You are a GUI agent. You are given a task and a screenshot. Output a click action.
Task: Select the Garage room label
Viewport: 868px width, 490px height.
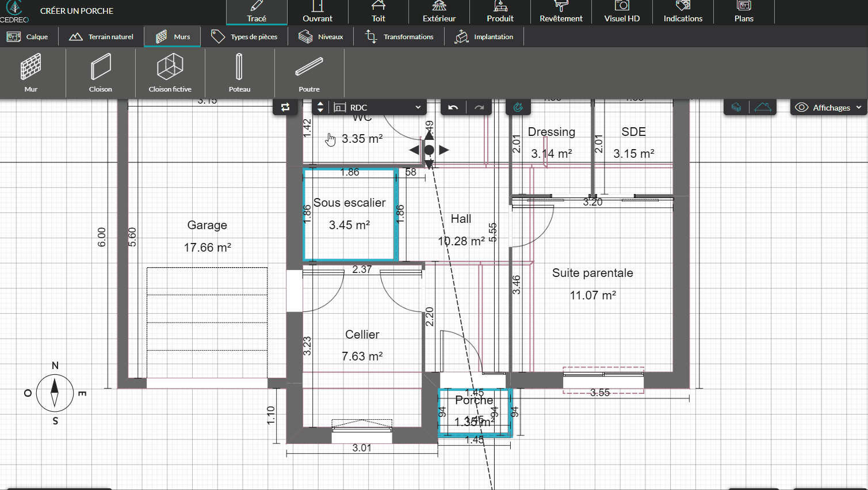(x=207, y=225)
